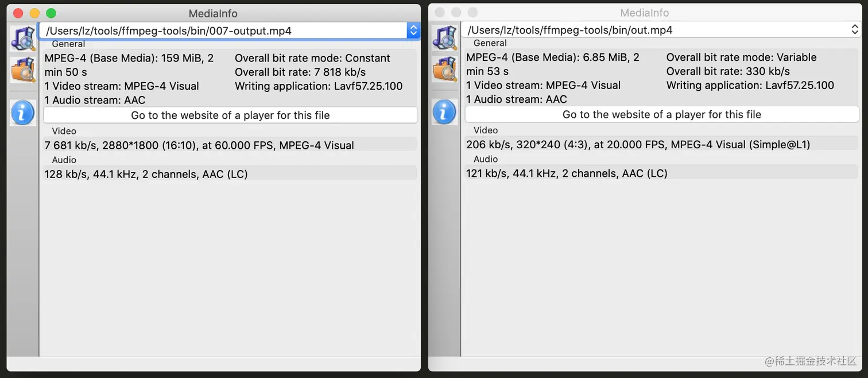
Task: Select the 320*240 video stream details line
Action: coord(637,145)
